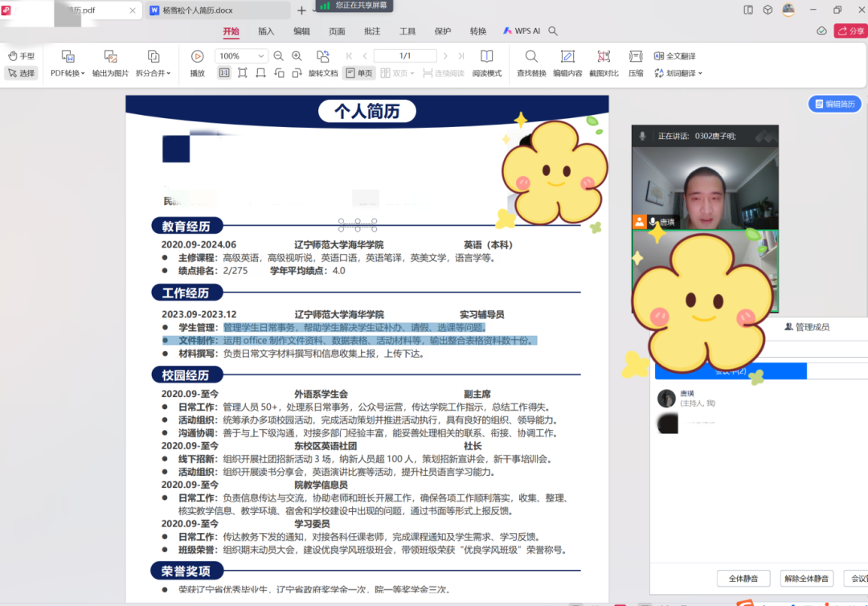The height and width of the screenshot is (606, 868).
Task: Enable 连续阅读 continuous reading
Action: [x=444, y=73]
